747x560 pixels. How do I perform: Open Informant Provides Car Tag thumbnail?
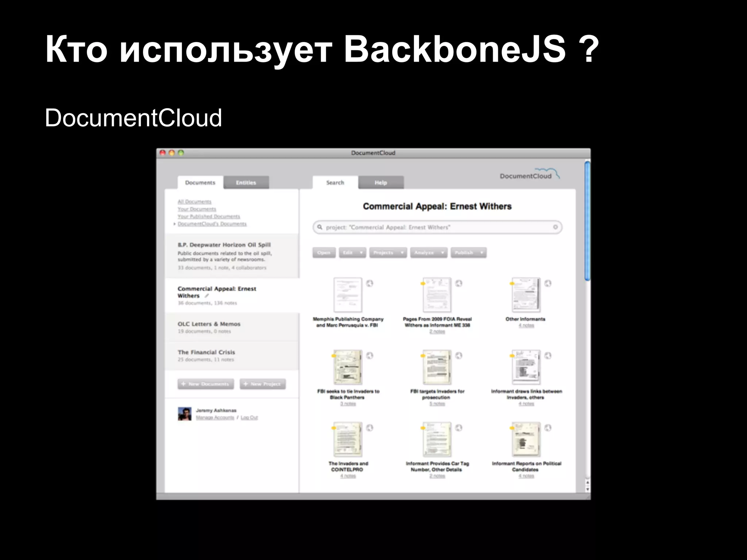click(437, 439)
